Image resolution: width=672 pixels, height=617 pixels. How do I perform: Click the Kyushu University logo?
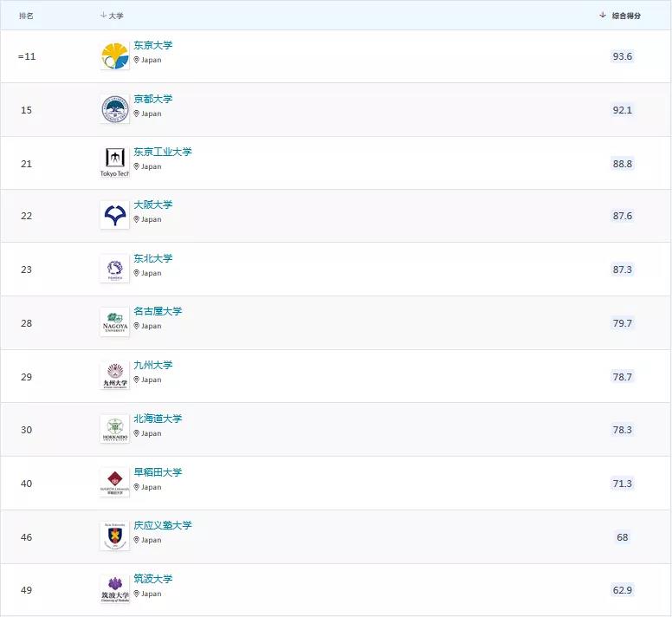(x=114, y=375)
